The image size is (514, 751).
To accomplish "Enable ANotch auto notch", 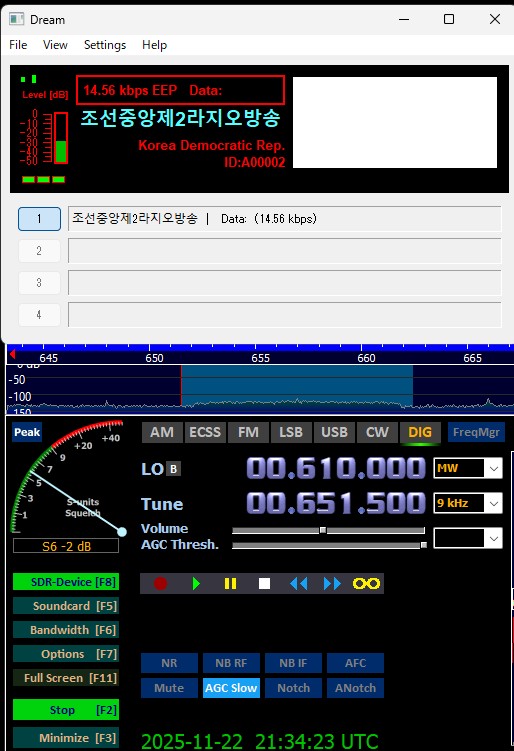I will (x=355, y=688).
